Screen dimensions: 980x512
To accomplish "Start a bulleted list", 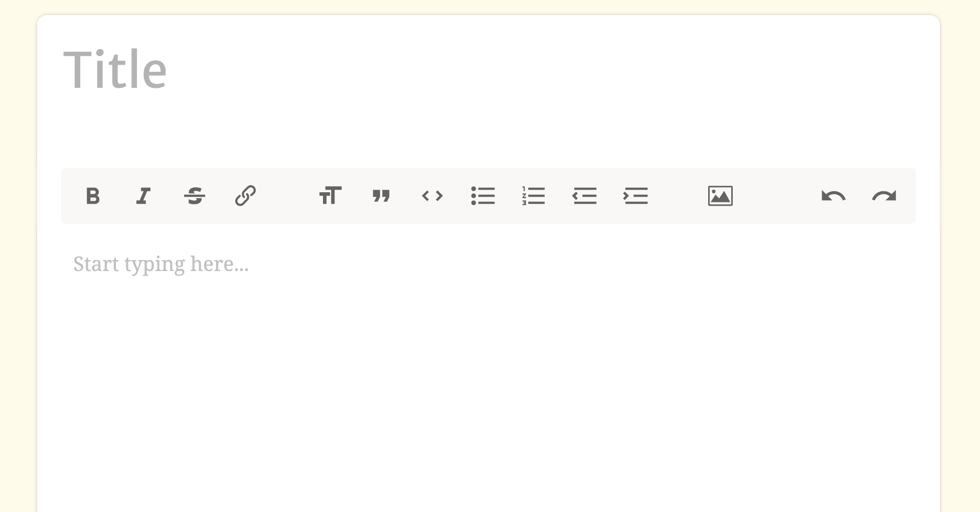I will [x=483, y=196].
